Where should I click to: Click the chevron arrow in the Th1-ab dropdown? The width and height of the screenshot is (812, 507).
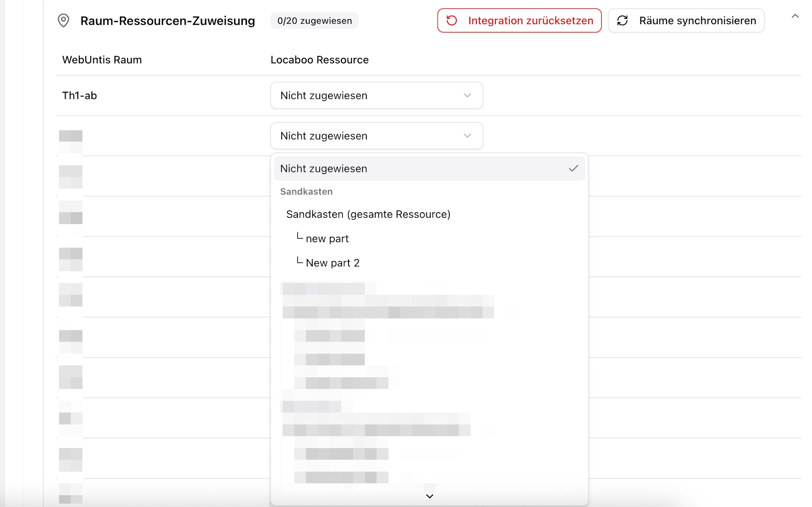pyautogui.click(x=467, y=96)
